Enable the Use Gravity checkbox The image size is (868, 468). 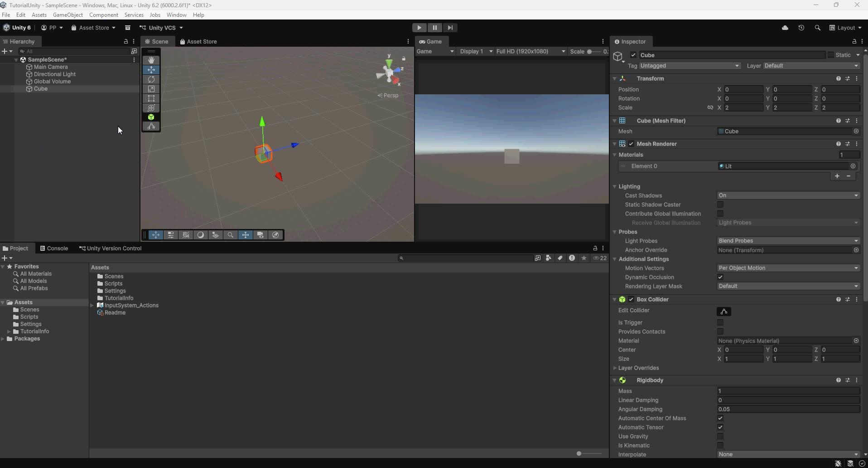720,437
